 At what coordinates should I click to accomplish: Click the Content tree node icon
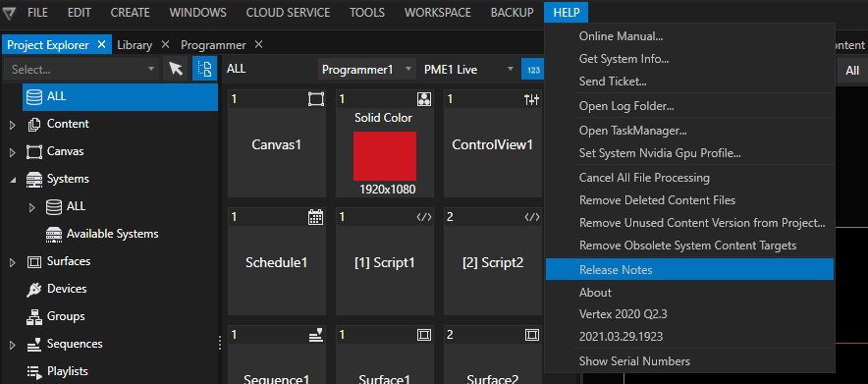click(34, 124)
